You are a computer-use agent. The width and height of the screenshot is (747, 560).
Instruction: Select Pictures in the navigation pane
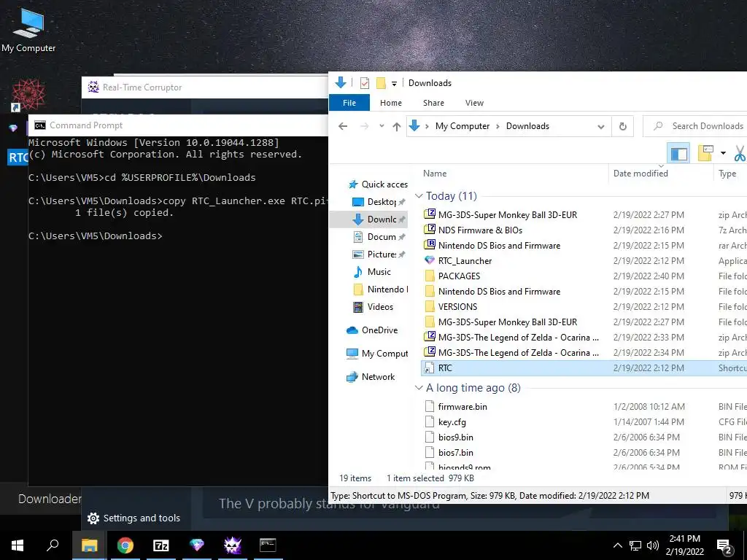click(379, 254)
